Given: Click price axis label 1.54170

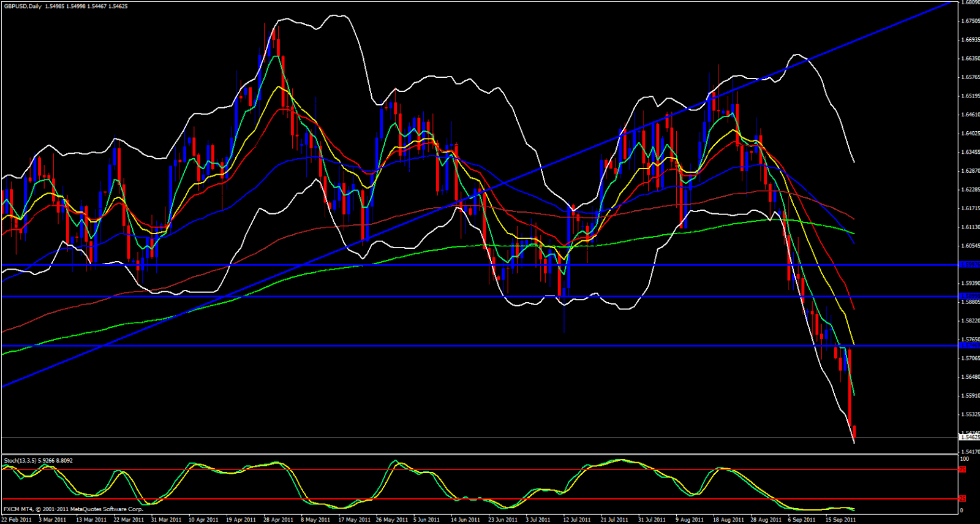Looking at the screenshot, I should tap(971, 452).
